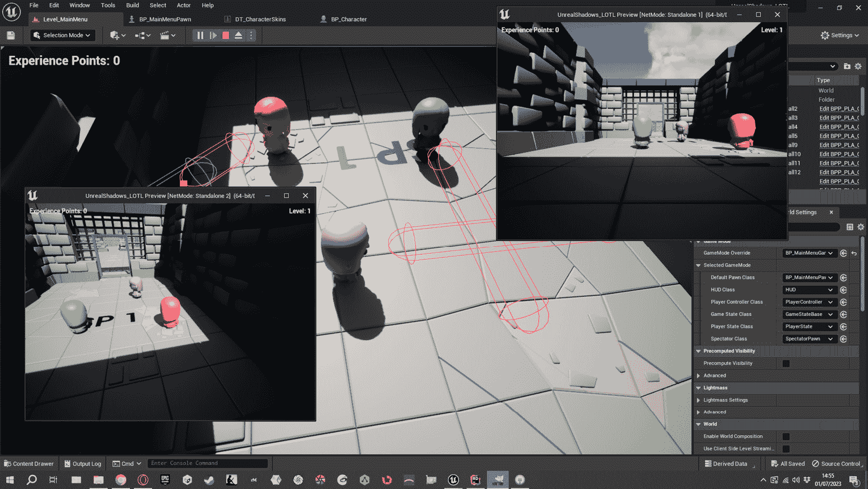
Task: Open the Window menu
Action: click(79, 5)
